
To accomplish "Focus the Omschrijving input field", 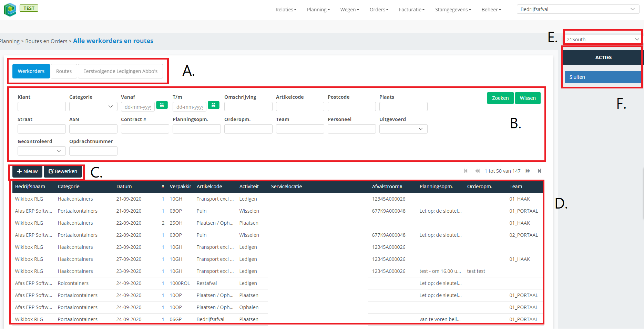I will click(x=248, y=107).
